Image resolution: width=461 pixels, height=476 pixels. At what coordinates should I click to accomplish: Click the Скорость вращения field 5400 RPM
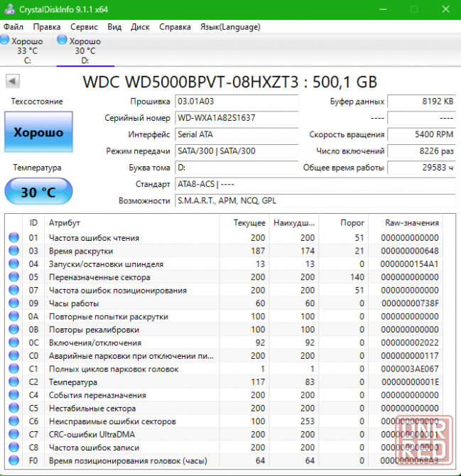tap(421, 134)
